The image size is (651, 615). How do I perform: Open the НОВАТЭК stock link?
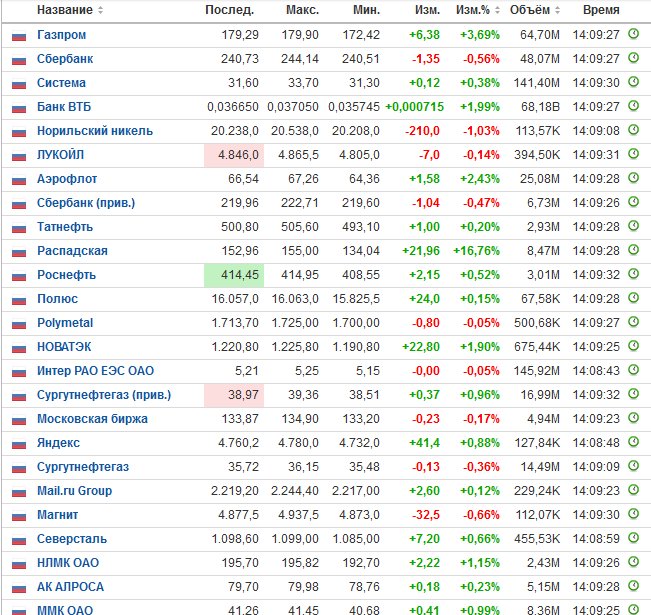[64, 347]
